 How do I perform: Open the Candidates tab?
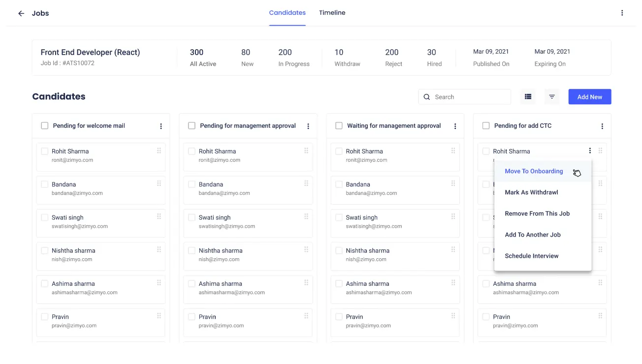click(x=288, y=13)
